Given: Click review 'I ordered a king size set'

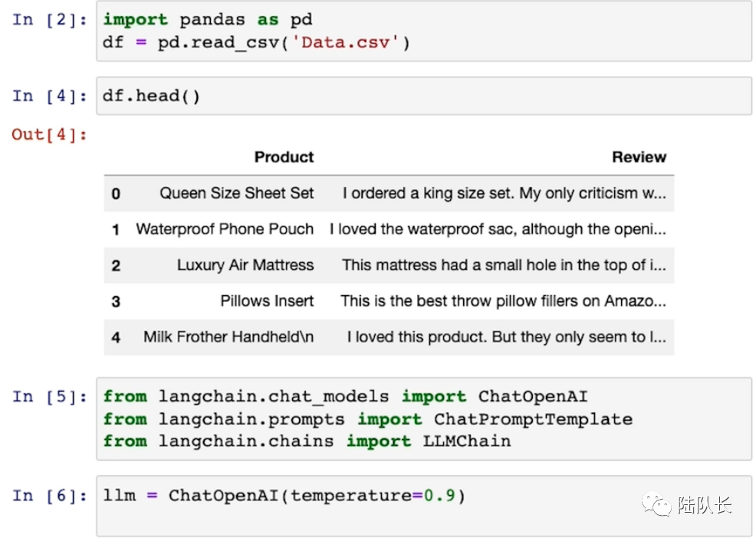Looking at the screenshot, I should point(505,193).
